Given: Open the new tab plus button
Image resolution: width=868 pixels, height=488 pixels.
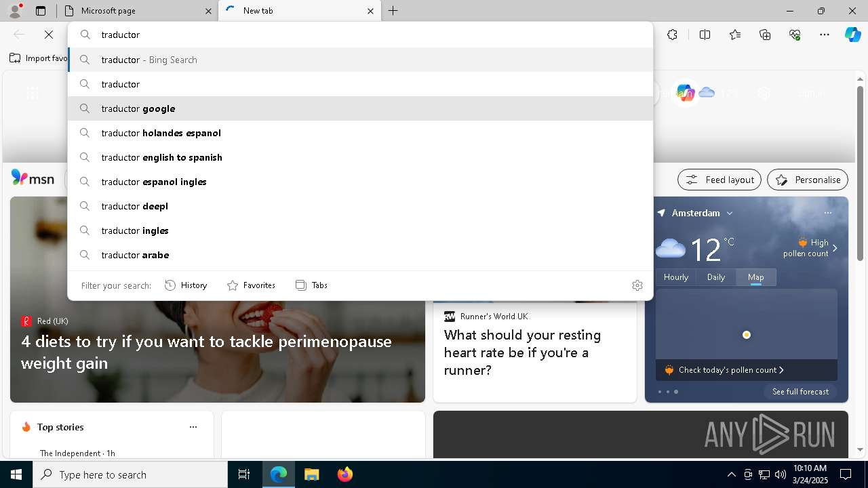Looking at the screenshot, I should pos(393,11).
